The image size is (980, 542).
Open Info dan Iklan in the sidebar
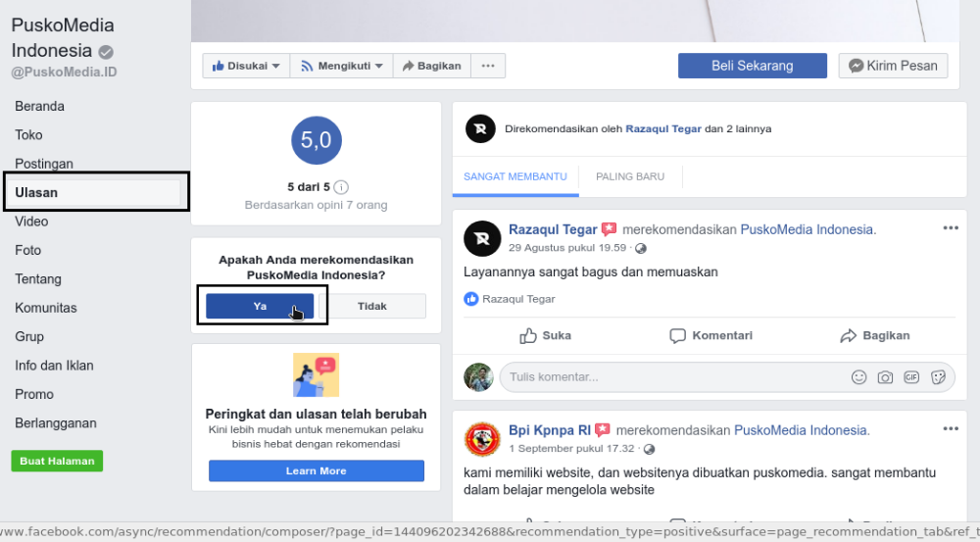click(54, 365)
